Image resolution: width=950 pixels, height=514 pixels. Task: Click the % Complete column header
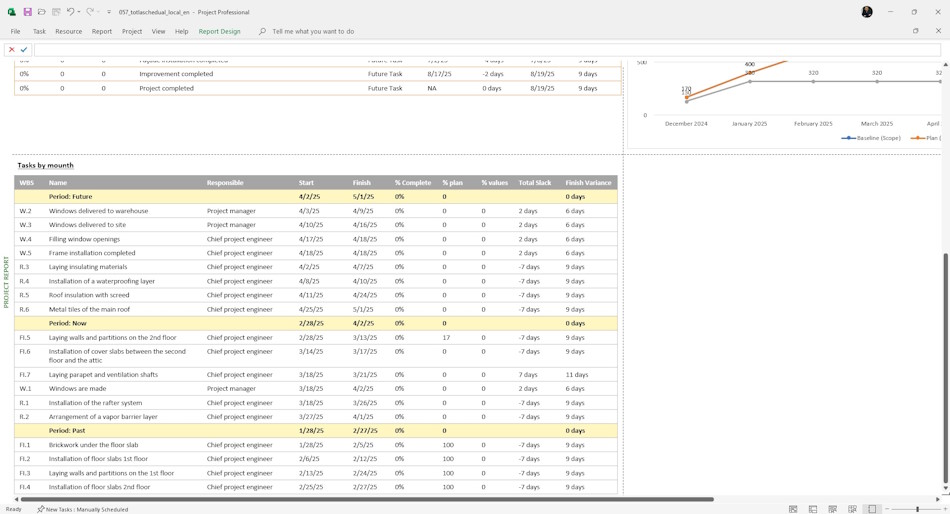click(413, 182)
